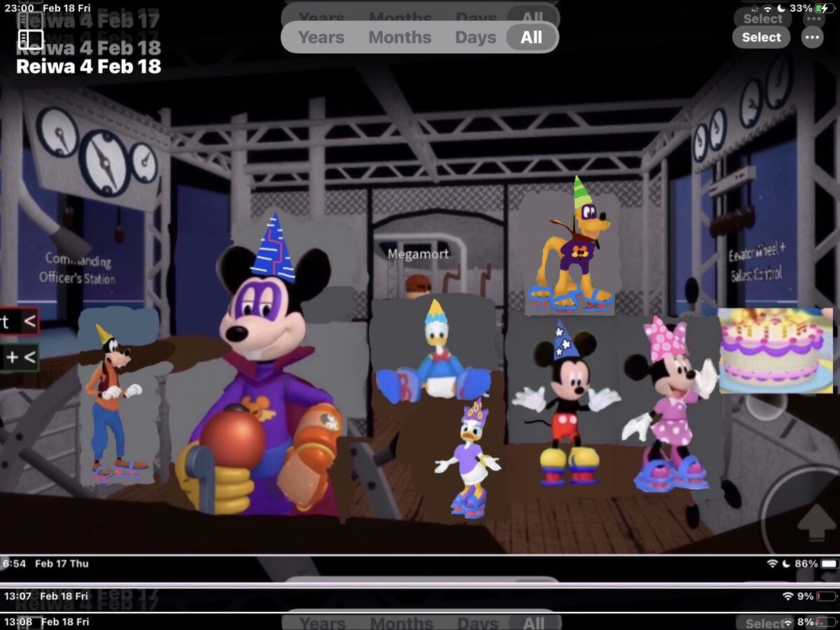Click the Wi-Fi icon beside 33%

[x=767, y=8]
